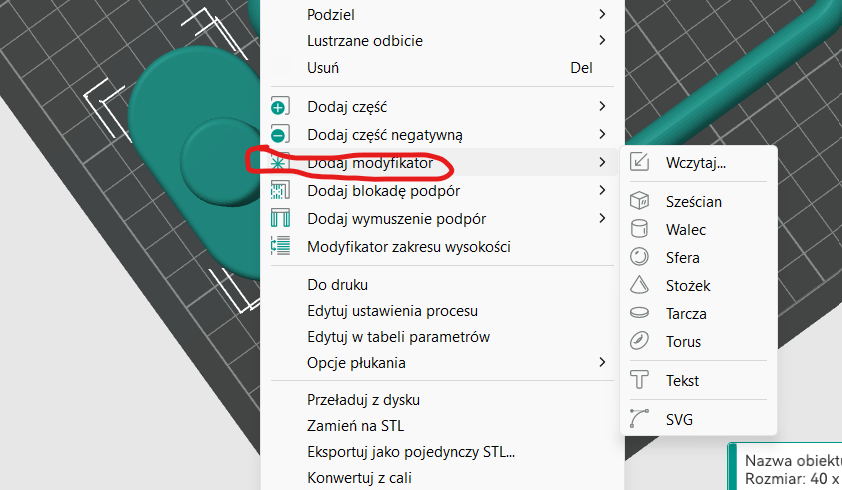Click the Sfera sphere icon
The height and width of the screenshot is (490, 842).
tap(639, 258)
